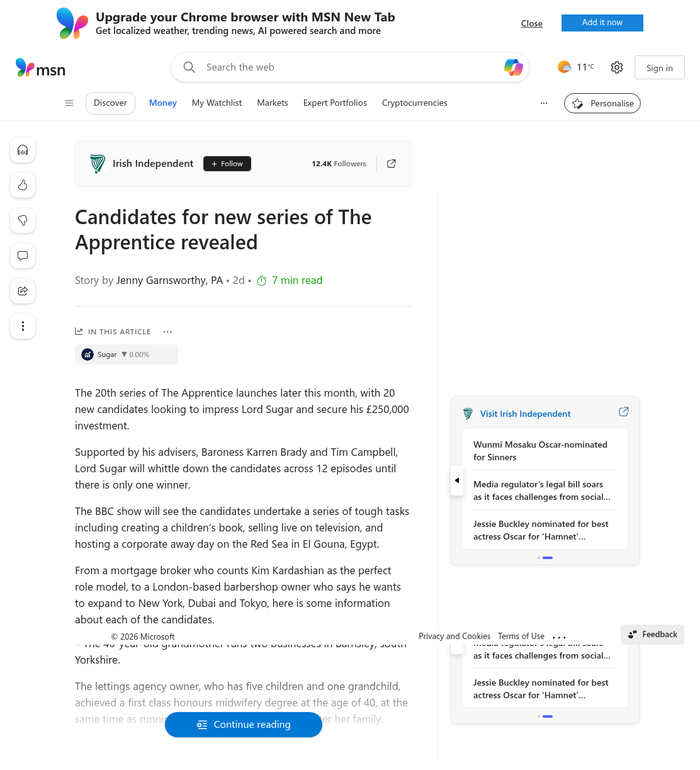The width and height of the screenshot is (700, 770).
Task: Click the share article icon
Action: (x=23, y=291)
